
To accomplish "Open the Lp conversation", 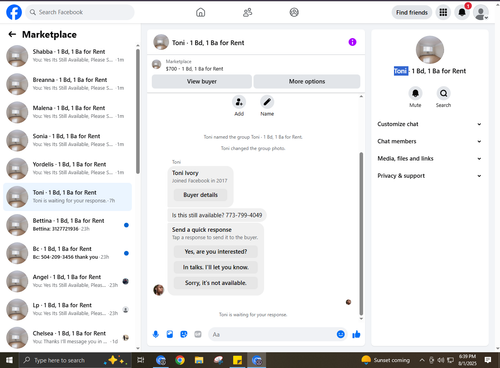I will pos(68,309).
